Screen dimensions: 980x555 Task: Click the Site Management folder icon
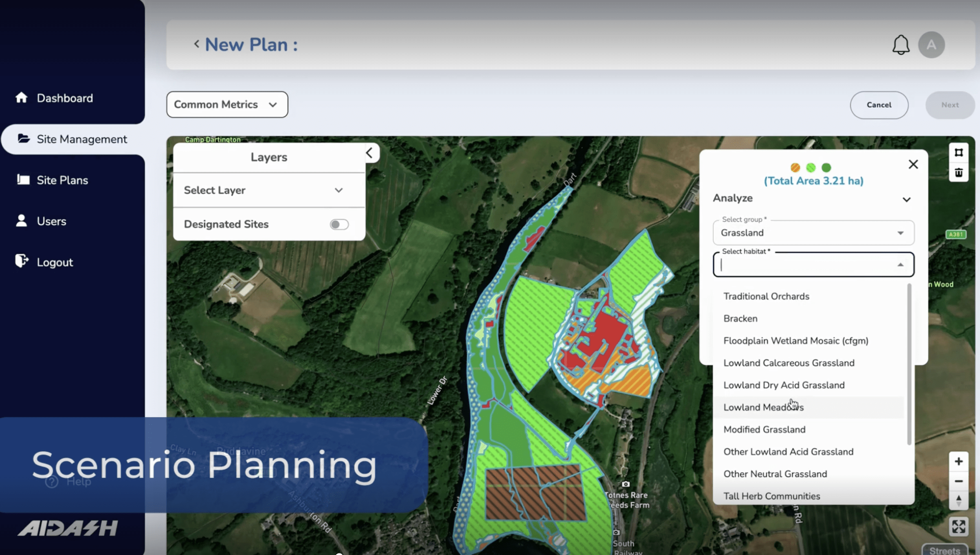[24, 139]
